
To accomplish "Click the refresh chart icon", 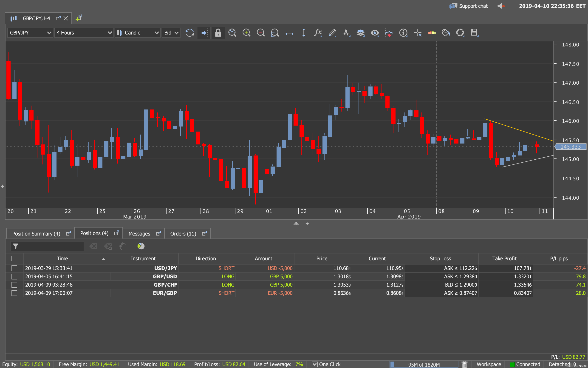I will [x=189, y=33].
